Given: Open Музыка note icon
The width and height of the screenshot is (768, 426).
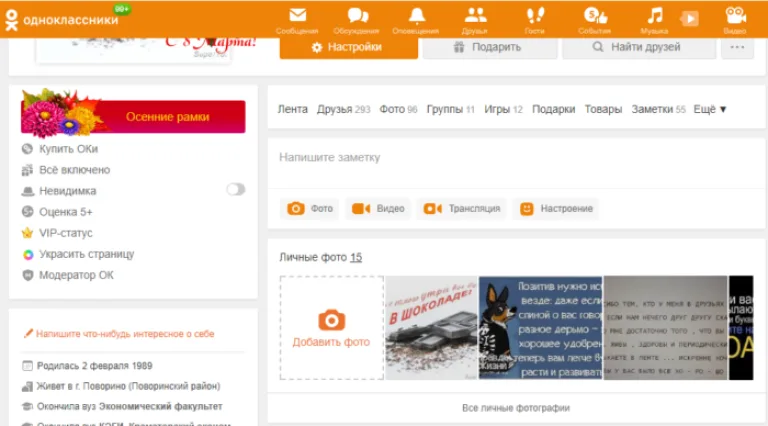Looking at the screenshot, I should (655, 16).
